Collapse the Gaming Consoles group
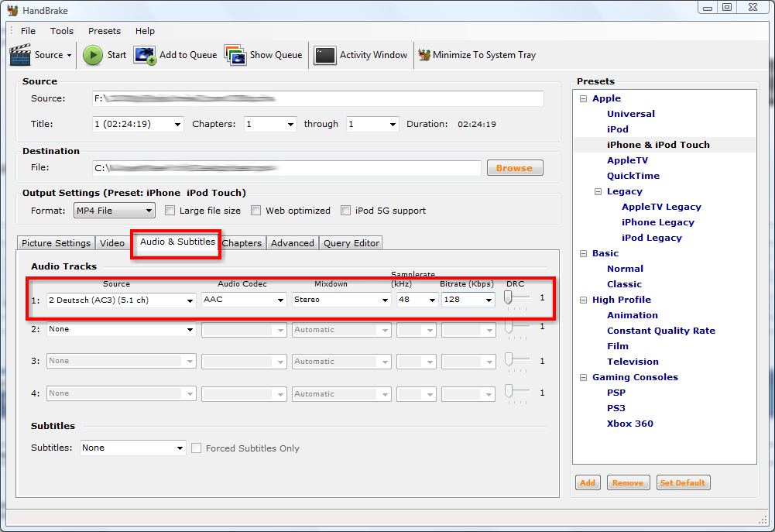Image resolution: width=775 pixels, height=532 pixels. (x=583, y=377)
